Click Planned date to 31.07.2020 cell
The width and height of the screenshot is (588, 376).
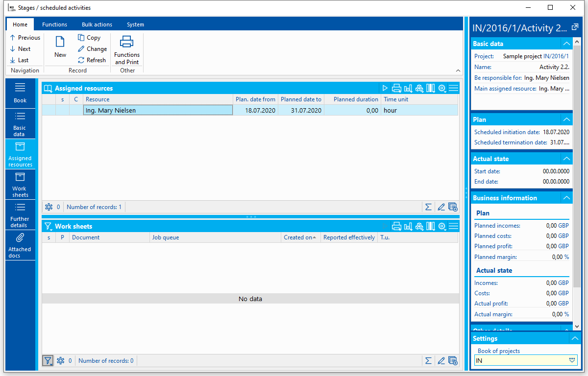tap(301, 111)
